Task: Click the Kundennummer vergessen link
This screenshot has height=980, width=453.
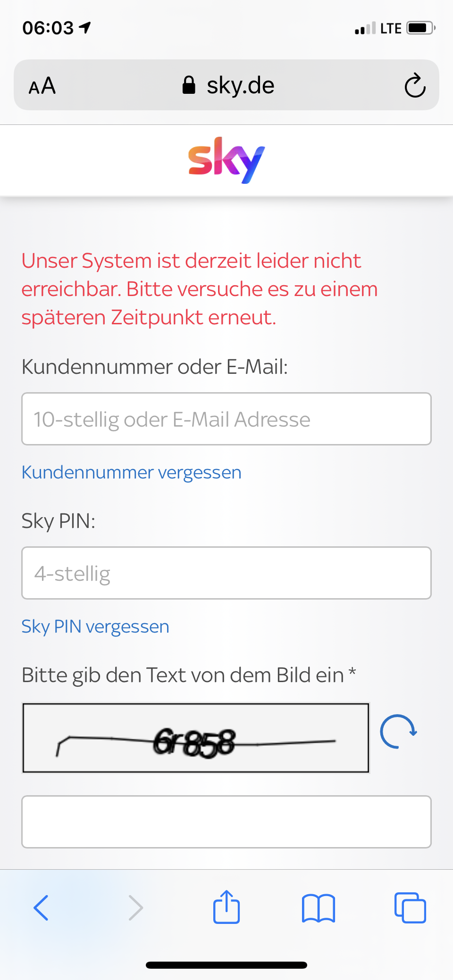Action: tap(131, 472)
